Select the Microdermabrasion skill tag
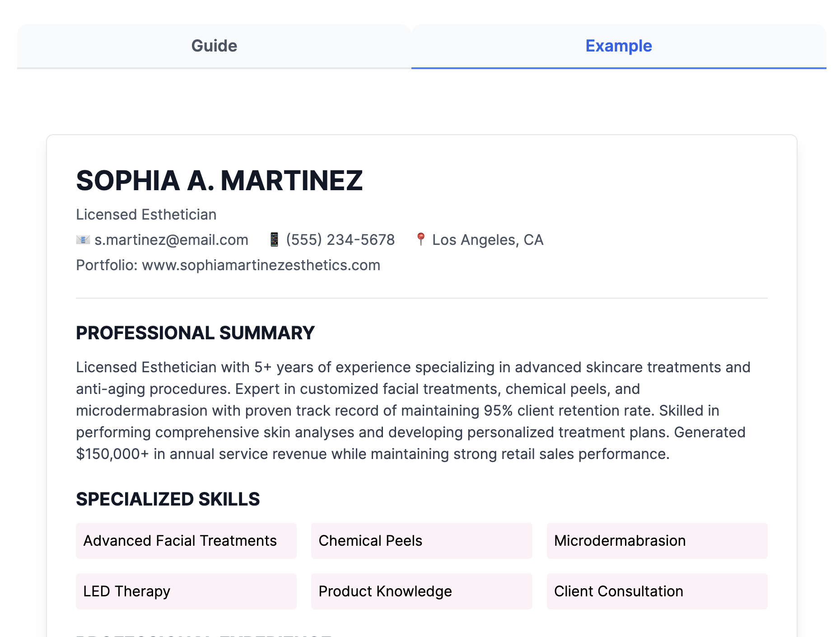 [x=657, y=541]
